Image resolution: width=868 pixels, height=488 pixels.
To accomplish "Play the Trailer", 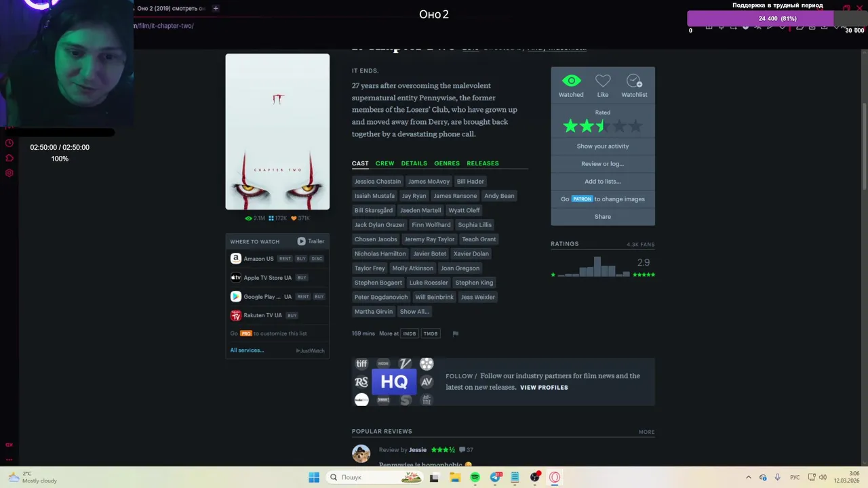I will click(311, 241).
